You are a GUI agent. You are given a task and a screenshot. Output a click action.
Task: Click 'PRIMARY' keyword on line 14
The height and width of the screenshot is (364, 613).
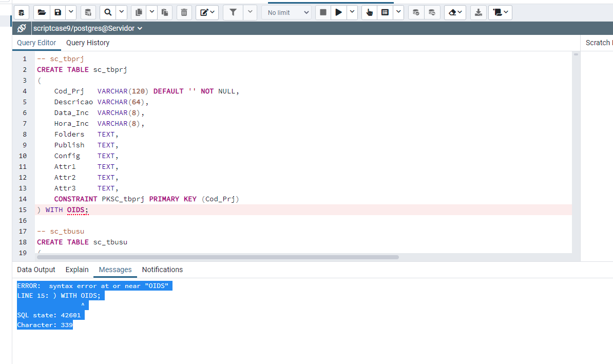point(164,199)
